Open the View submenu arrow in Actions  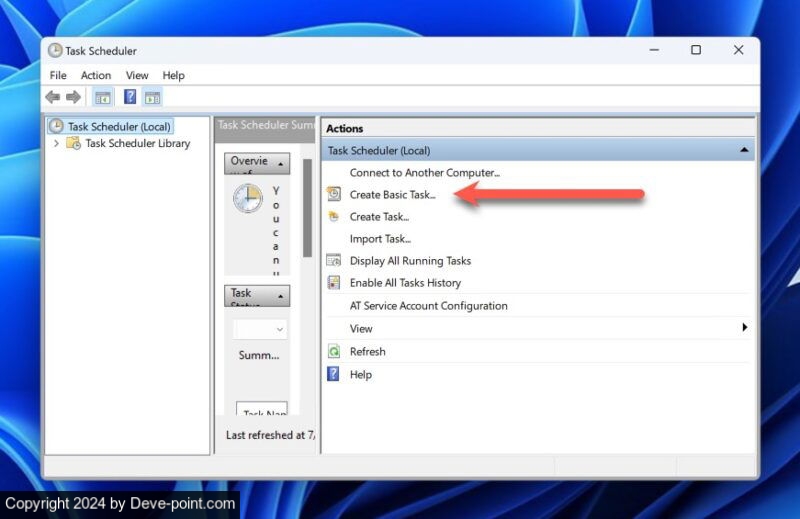[744, 328]
